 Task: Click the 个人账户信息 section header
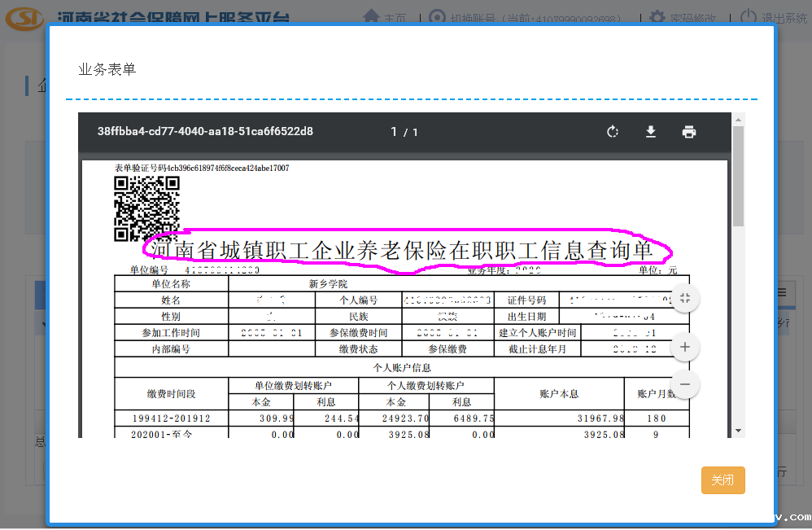(x=402, y=367)
